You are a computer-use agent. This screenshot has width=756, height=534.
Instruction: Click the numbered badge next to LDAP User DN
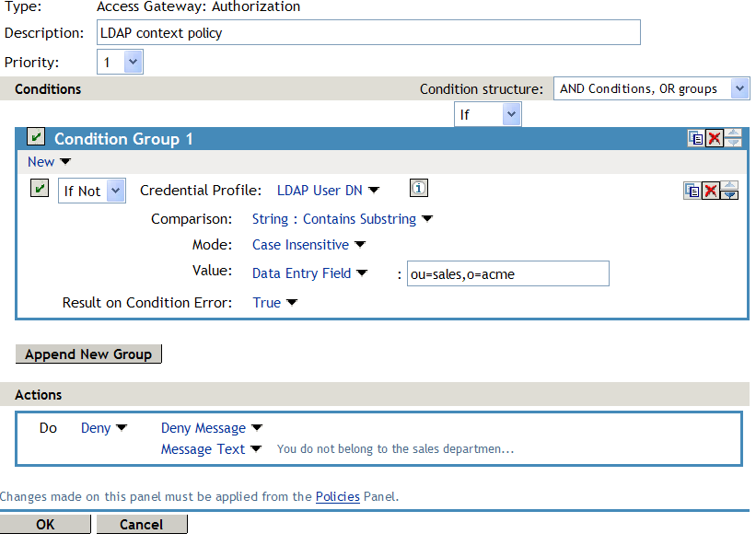[x=419, y=188]
